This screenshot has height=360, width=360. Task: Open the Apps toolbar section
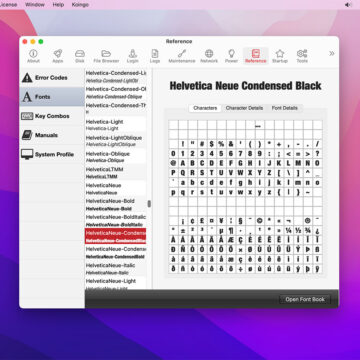[x=58, y=56]
